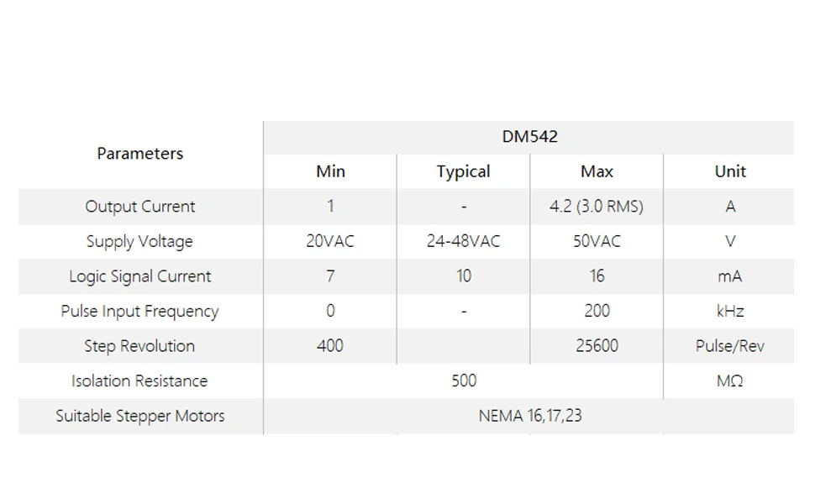Select the Output Current row label
This screenshot has width=815, height=504.
click(139, 207)
